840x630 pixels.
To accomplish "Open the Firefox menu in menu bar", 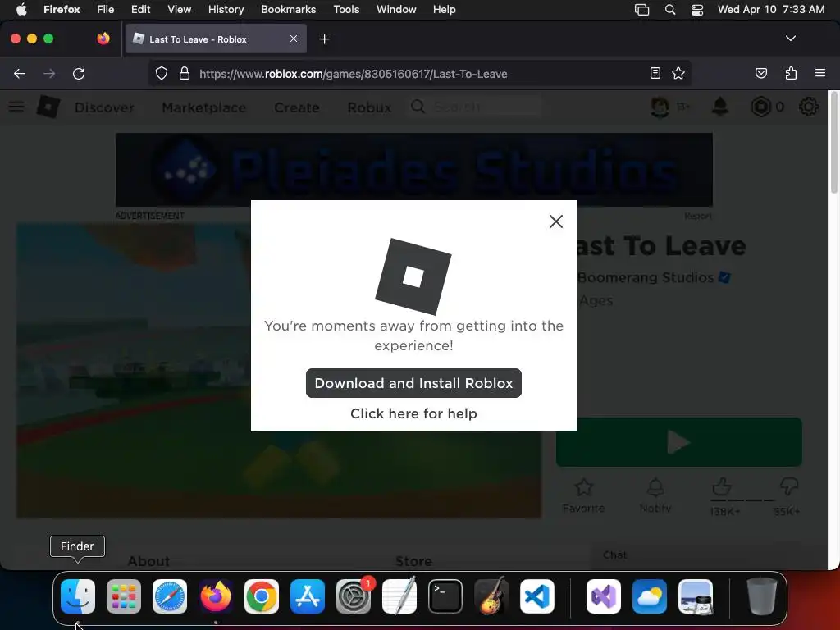I will 62,10.
